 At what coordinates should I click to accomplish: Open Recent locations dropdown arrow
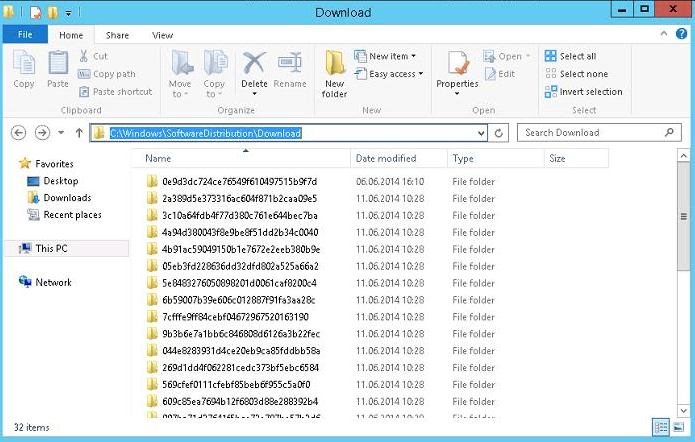coord(61,133)
